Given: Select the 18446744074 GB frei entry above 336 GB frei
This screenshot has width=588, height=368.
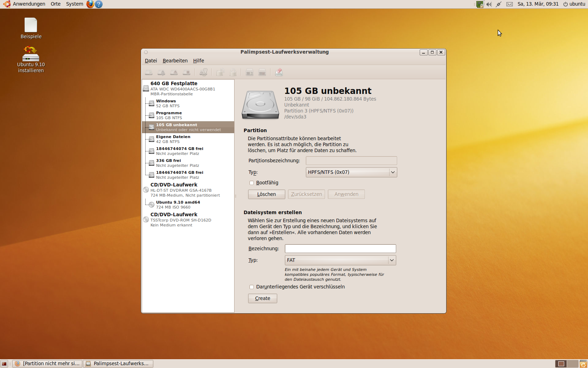Looking at the screenshot, I should (188, 151).
